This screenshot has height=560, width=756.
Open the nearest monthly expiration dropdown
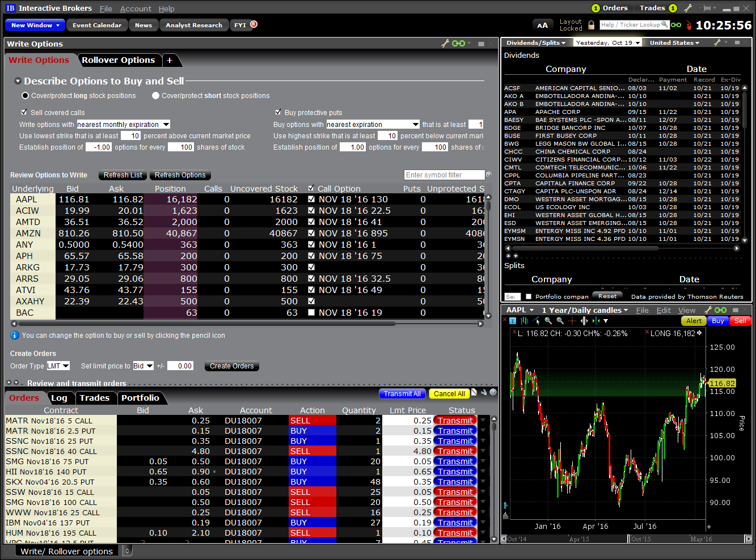click(x=166, y=124)
